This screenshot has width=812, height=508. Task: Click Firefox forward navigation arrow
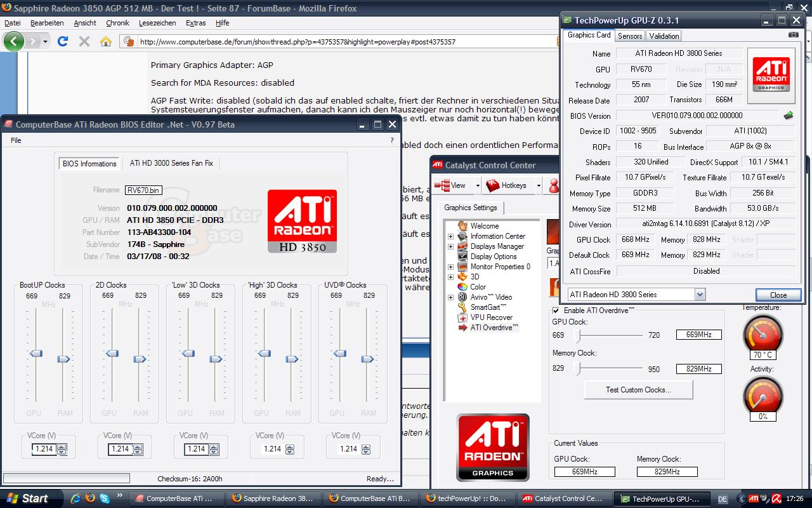[x=32, y=42]
